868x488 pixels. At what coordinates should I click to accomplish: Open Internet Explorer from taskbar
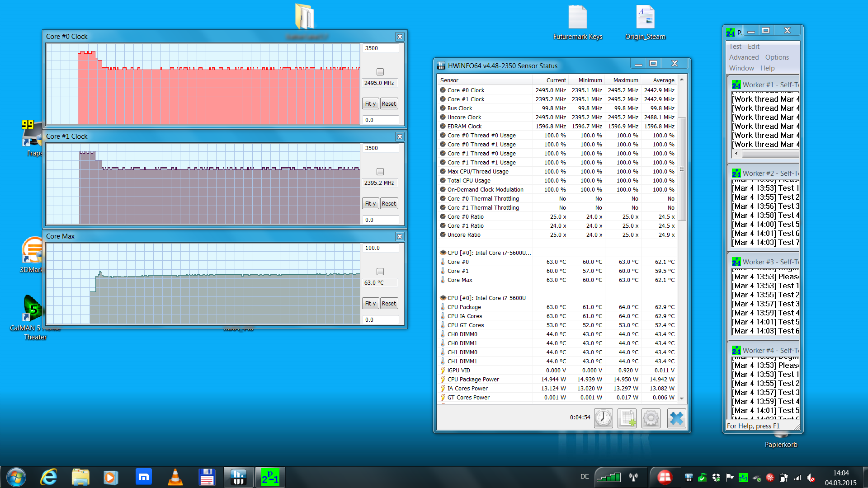pyautogui.click(x=48, y=477)
